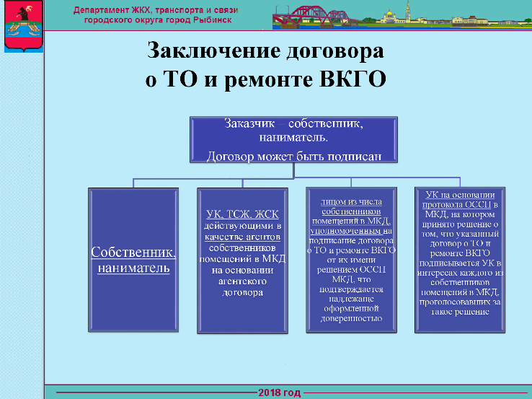Click underlined 'качестве агентов' text
Screen dimensions: 532x399
[243, 237]
